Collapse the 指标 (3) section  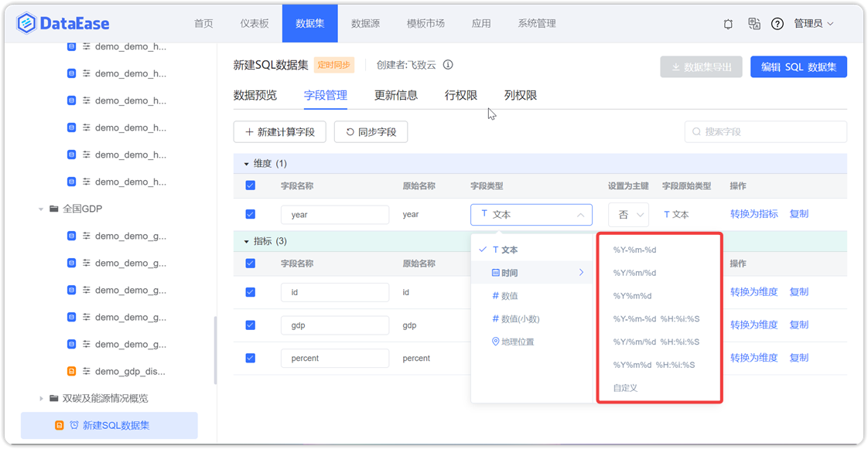246,242
